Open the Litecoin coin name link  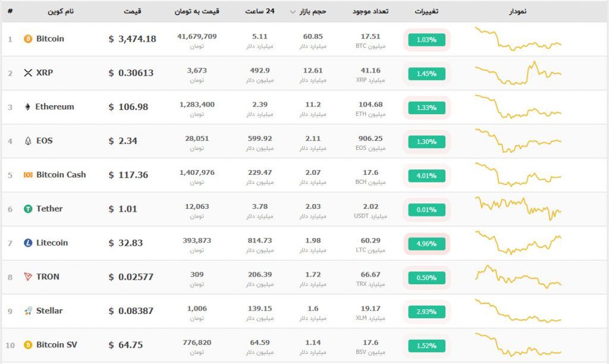(52, 243)
